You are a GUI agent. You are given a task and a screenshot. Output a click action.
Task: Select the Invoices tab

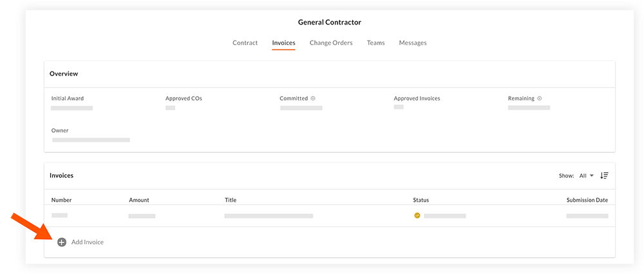tap(283, 43)
